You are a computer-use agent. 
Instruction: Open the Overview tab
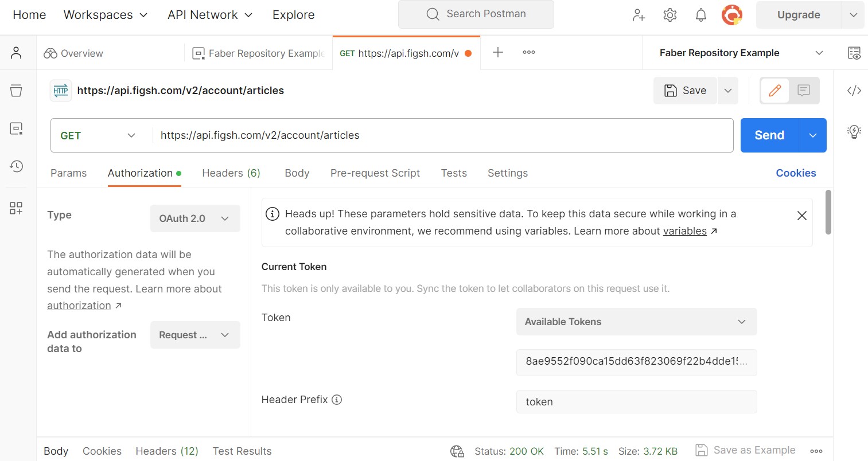(73, 53)
